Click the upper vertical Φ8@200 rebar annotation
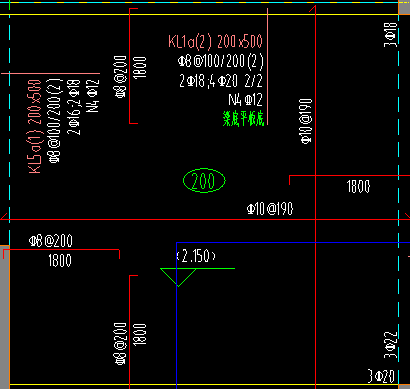 pyautogui.click(x=121, y=77)
